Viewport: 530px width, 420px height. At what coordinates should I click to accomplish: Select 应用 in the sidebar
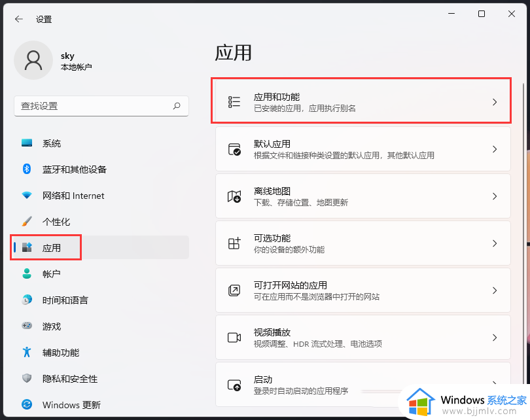pyautogui.click(x=101, y=247)
